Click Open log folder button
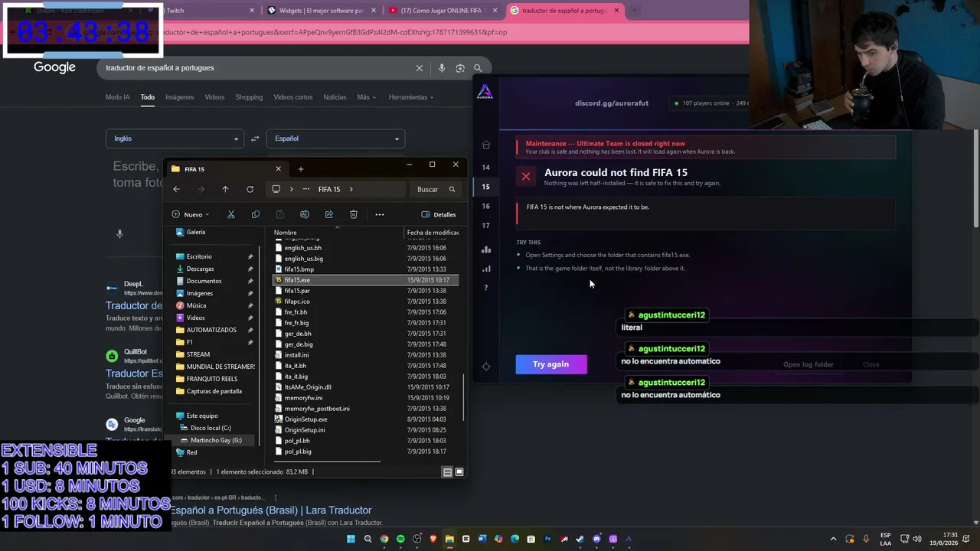The width and height of the screenshot is (980, 551). [x=808, y=364]
